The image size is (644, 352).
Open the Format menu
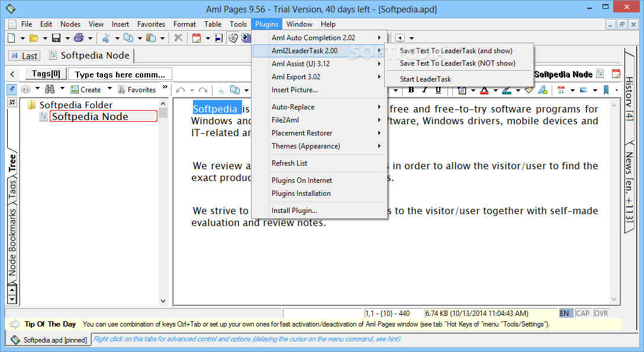coord(185,24)
